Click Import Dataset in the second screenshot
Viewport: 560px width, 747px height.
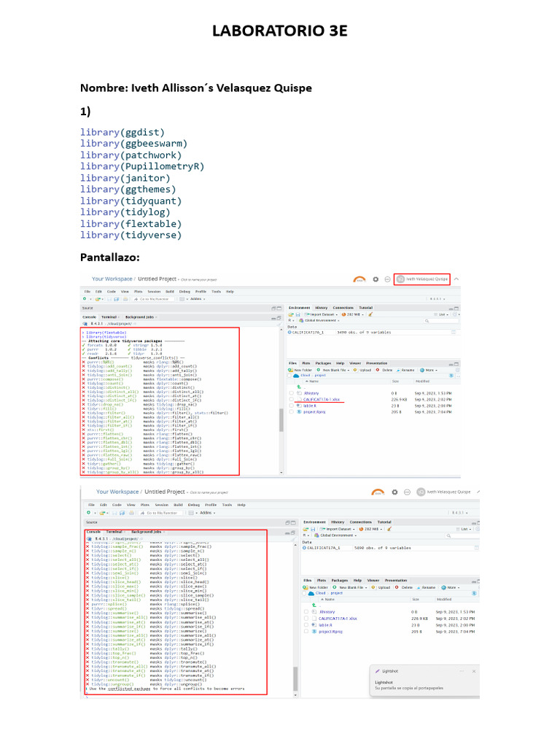pyautogui.click(x=335, y=530)
